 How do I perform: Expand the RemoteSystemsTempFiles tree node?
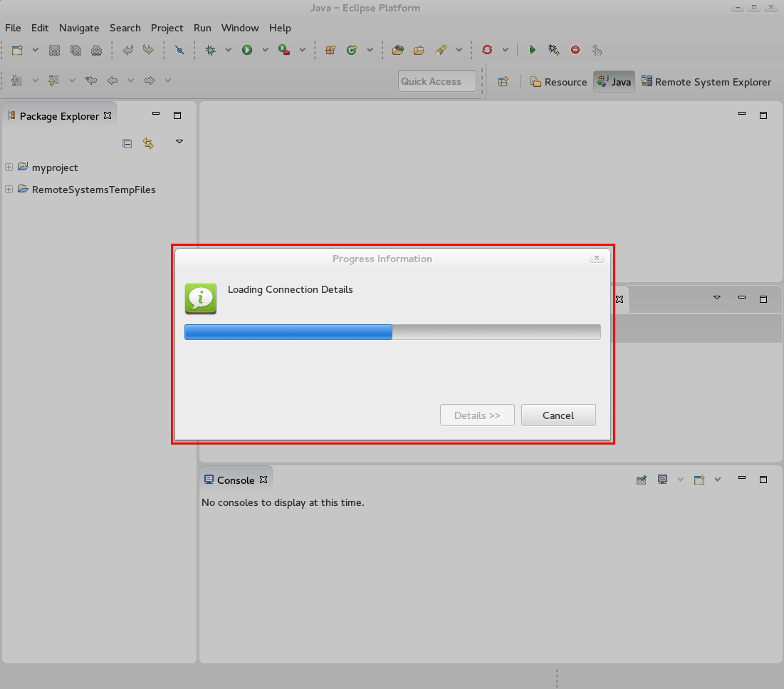pos(9,190)
